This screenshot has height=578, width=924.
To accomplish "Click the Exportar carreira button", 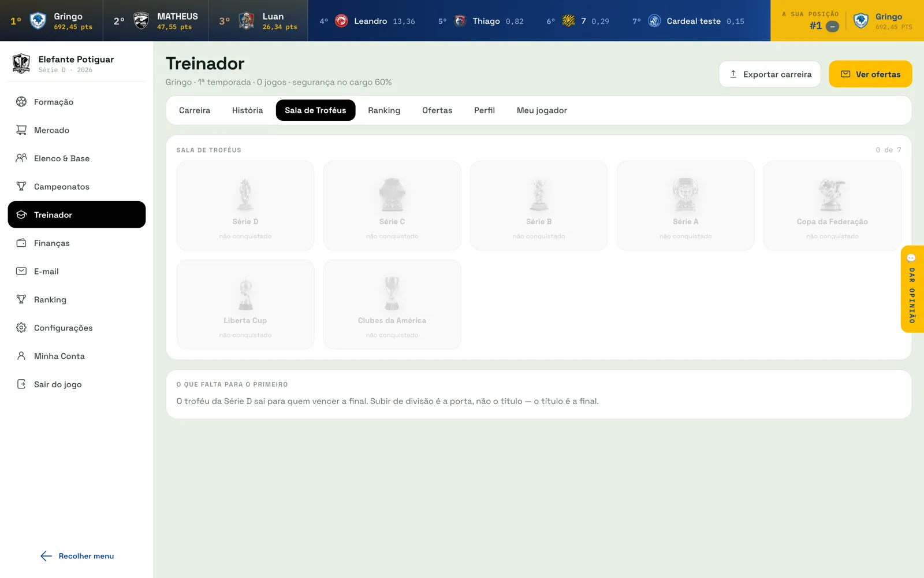I will [x=770, y=74].
